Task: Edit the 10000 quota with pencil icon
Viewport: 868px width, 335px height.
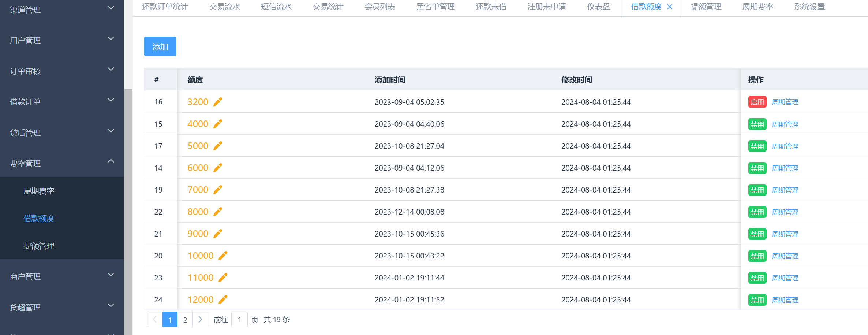Action: click(x=223, y=256)
